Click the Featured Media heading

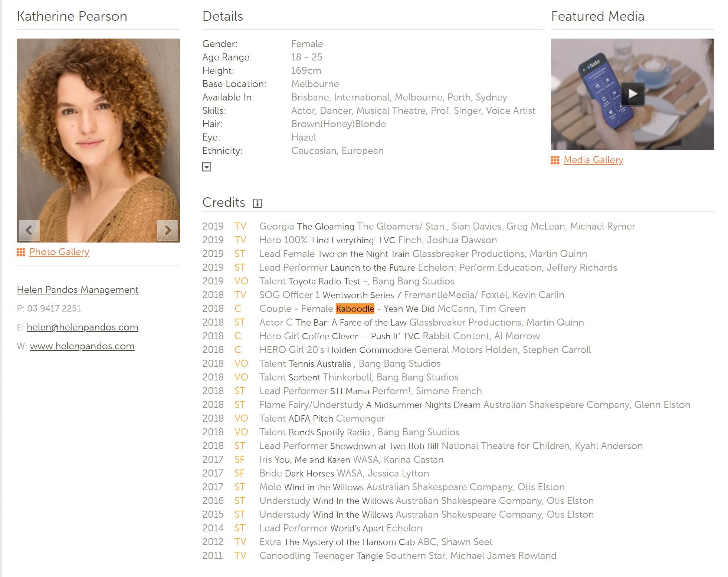click(597, 16)
